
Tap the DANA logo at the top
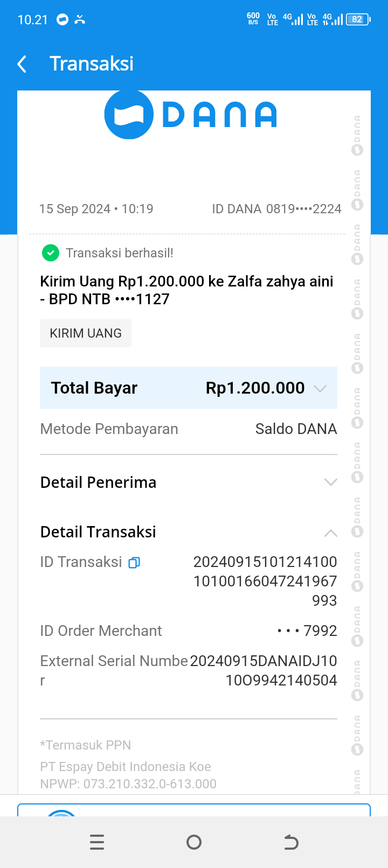(x=190, y=115)
